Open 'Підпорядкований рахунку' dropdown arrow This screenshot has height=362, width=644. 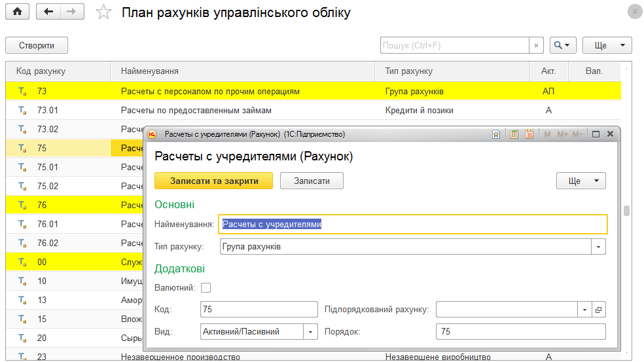click(584, 310)
